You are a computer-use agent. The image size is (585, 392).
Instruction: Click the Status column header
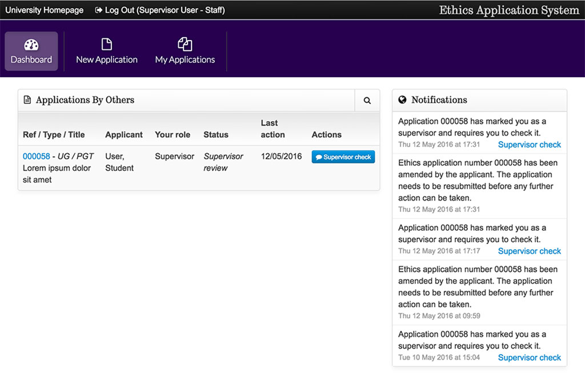coord(216,135)
